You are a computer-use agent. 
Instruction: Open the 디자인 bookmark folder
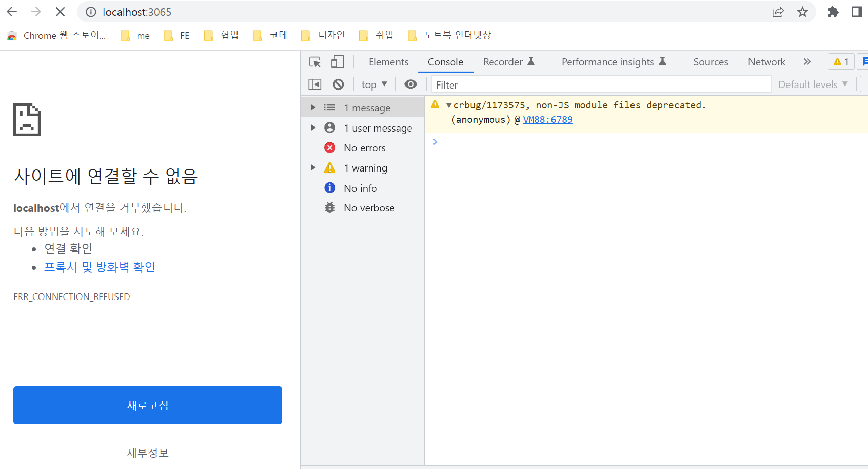(x=323, y=35)
